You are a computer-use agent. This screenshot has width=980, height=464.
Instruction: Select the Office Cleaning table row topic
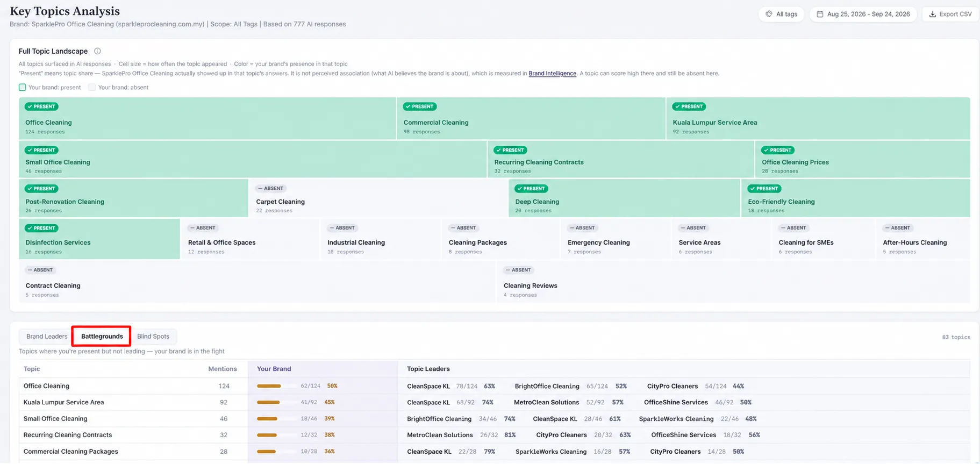46,386
